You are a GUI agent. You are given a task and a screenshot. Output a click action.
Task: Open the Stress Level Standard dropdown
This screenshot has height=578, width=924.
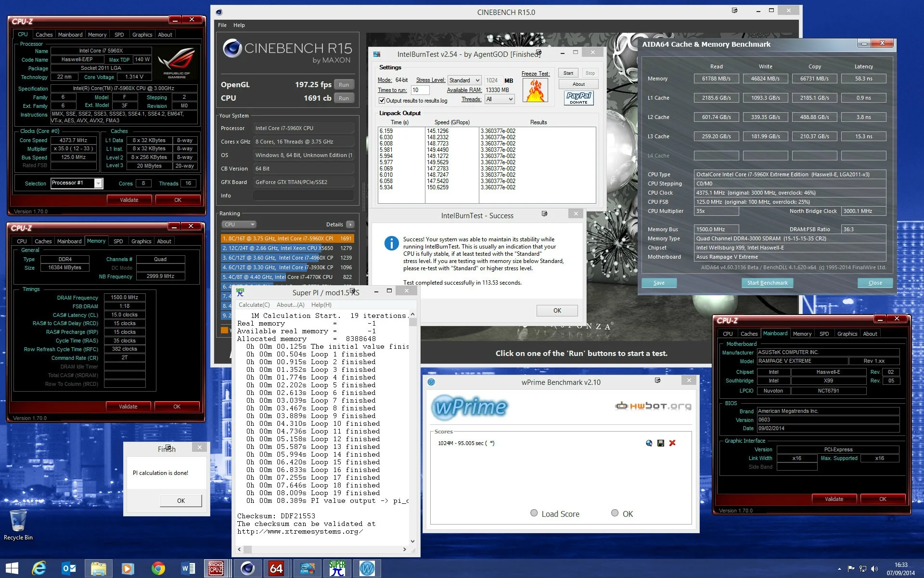point(464,80)
